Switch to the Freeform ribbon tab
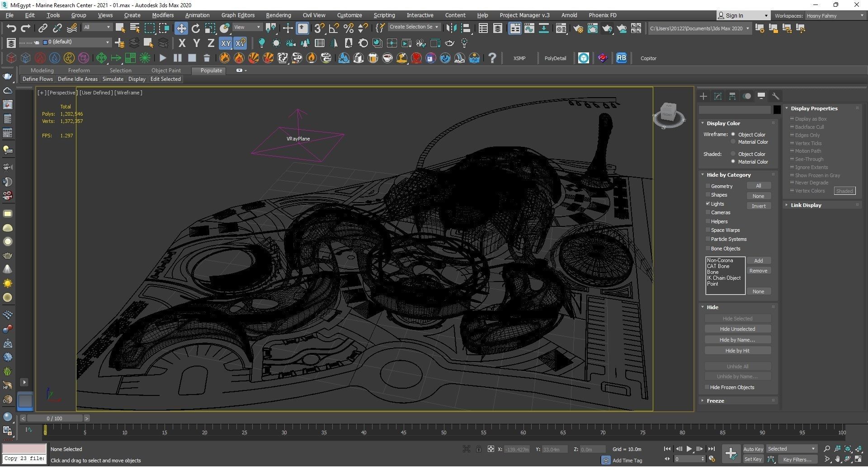The width and height of the screenshot is (868, 470). [x=79, y=70]
